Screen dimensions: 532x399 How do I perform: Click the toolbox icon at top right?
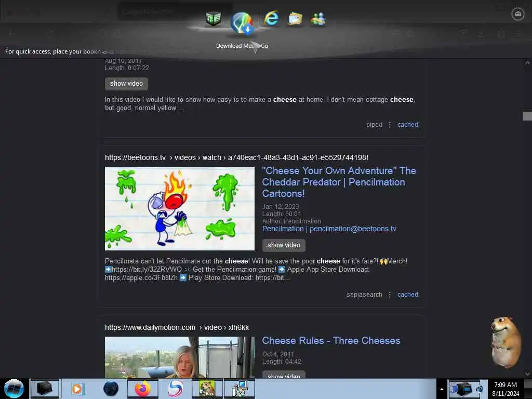coord(518,14)
